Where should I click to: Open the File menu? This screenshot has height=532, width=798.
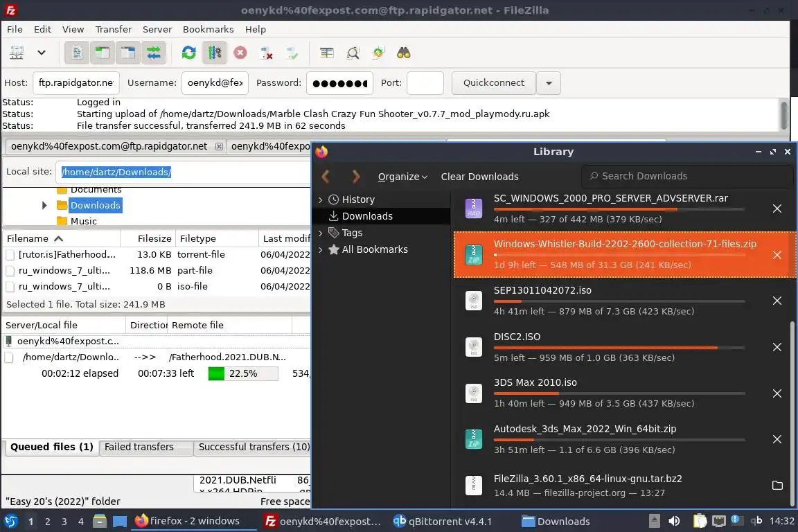[15, 30]
